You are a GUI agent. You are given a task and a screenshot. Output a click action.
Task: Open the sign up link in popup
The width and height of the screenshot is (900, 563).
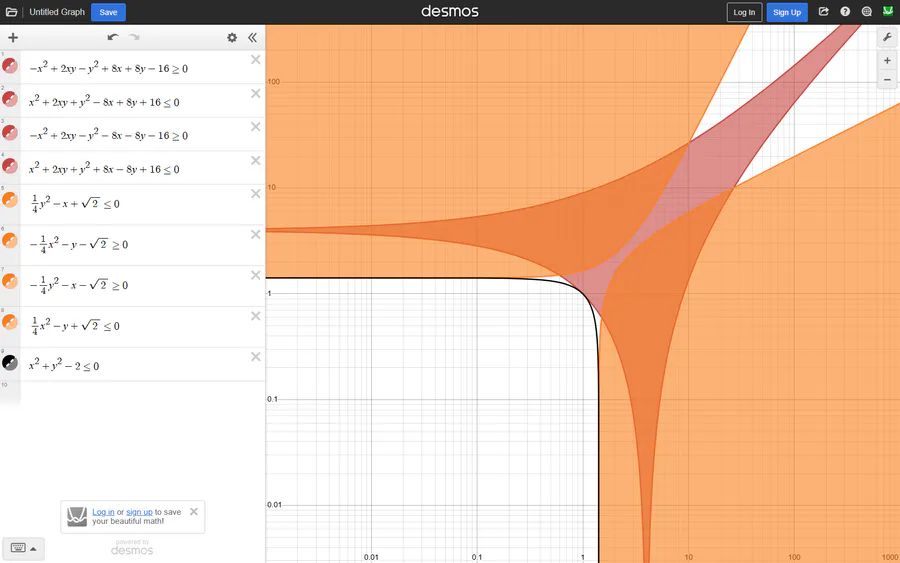(x=139, y=512)
